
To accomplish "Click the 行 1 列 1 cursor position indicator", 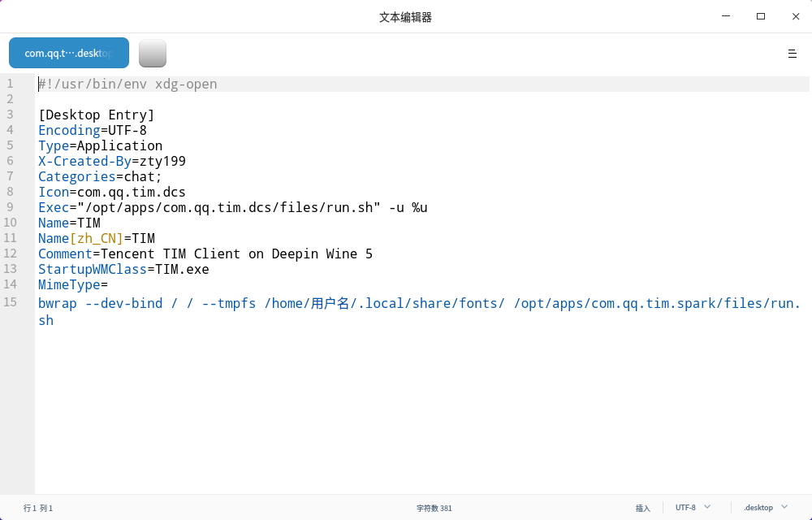I will [38, 508].
